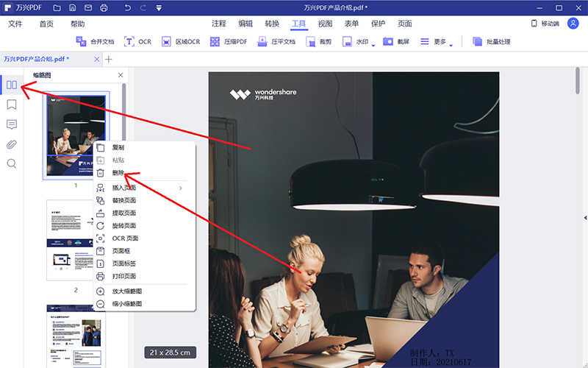Switch to the 注释 ribbon tab
This screenshot has height=368, width=588.
[x=219, y=24]
